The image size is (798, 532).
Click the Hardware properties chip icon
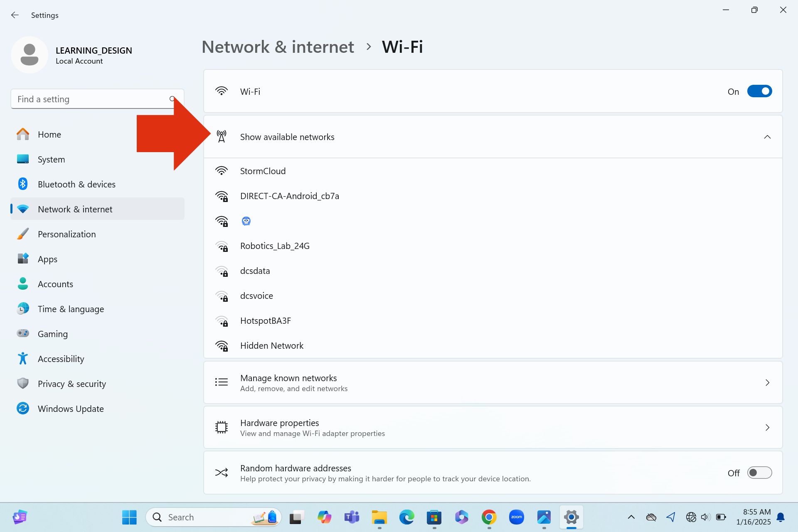click(222, 427)
